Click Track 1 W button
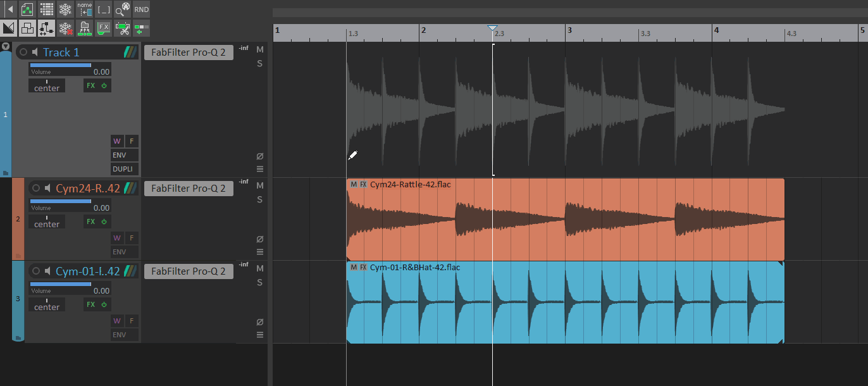The height and width of the screenshot is (386, 868). [117, 141]
